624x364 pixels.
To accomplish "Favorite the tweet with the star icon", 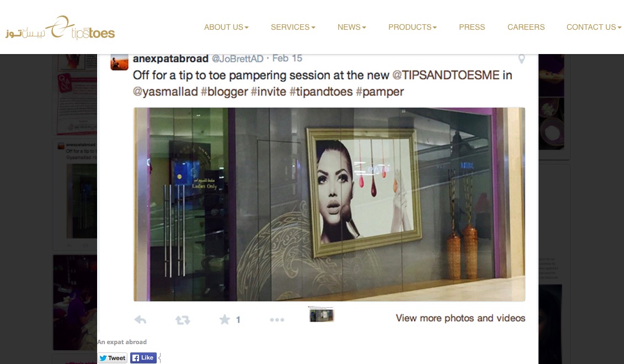I will (225, 319).
